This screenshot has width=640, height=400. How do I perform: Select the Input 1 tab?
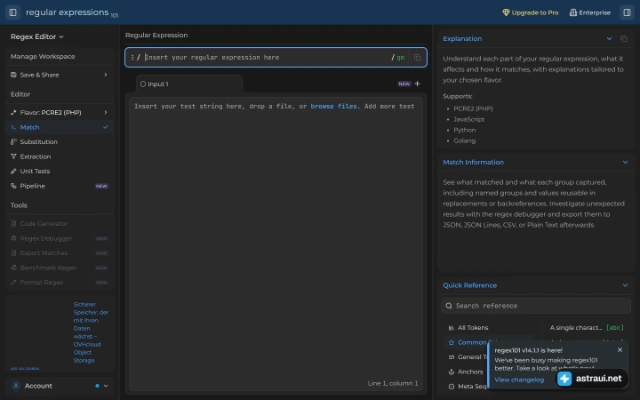189,84
